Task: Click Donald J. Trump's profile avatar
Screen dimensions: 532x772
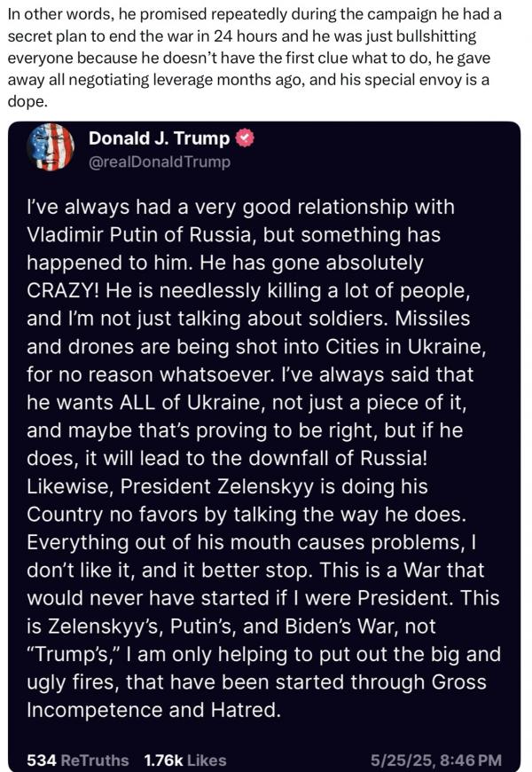Action: coord(51,148)
